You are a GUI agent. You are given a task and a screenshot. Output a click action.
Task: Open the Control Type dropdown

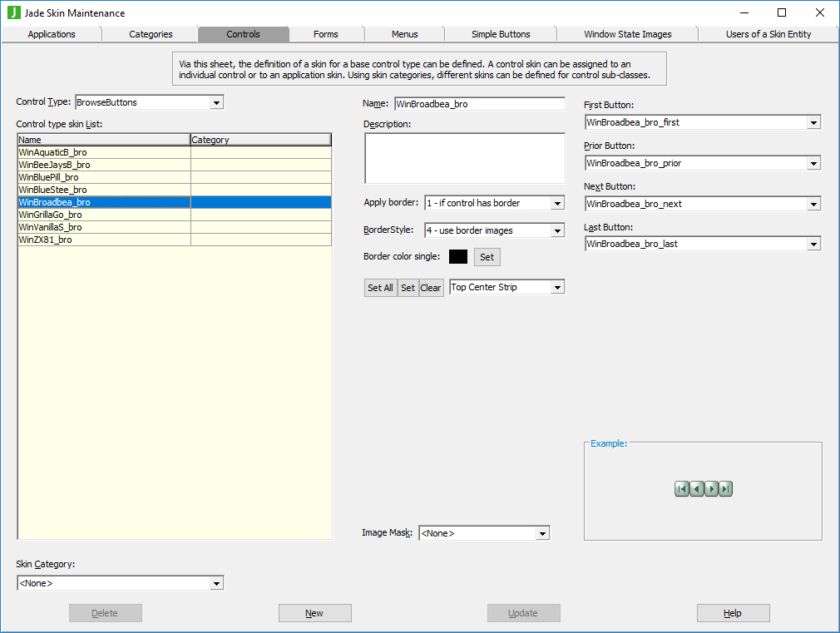pos(216,102)
